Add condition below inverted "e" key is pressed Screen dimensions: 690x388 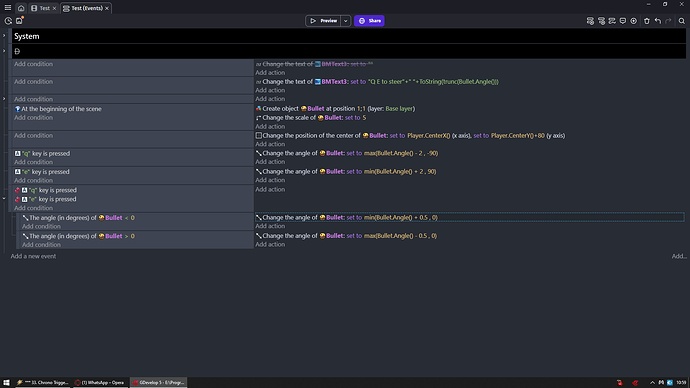[x=33, y=208]
